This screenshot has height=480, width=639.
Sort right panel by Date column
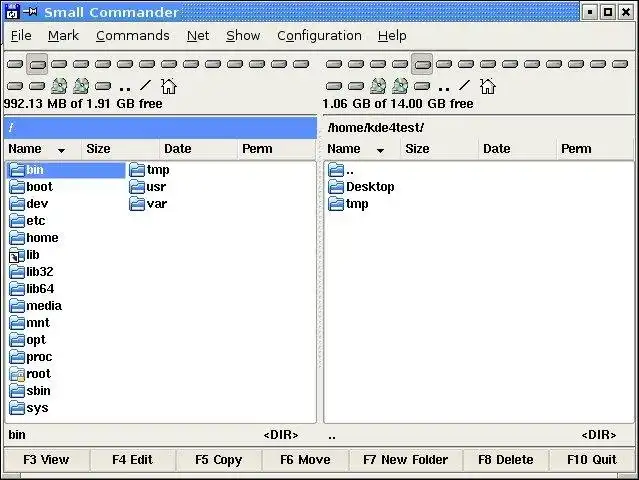click(x=517, y=149)
